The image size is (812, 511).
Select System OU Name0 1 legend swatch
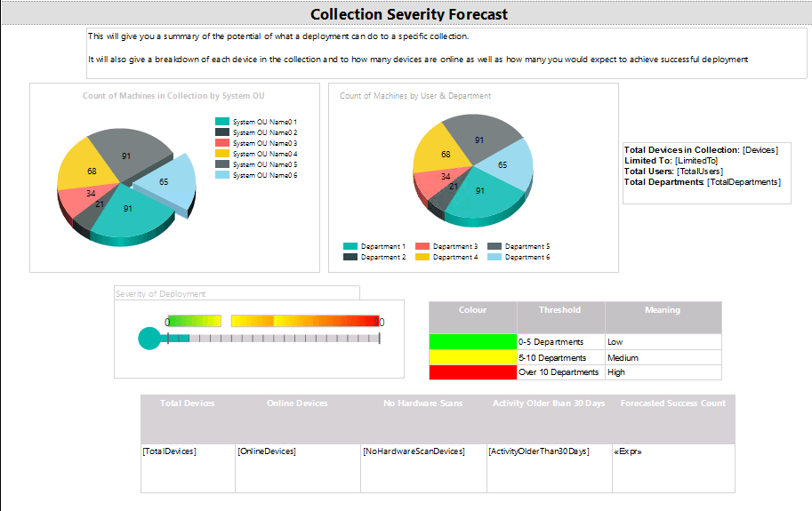pyautogui.click(x=222, y=122)
